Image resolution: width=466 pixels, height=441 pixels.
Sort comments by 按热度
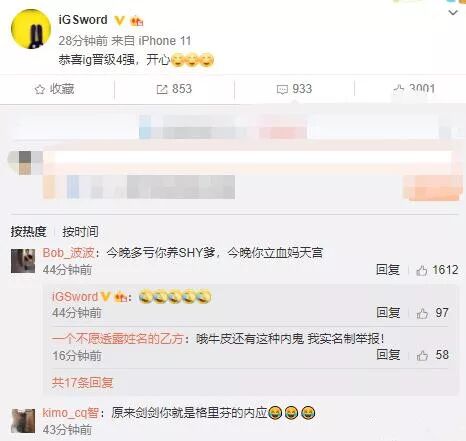pyautogui.click(x=28, y=231)
